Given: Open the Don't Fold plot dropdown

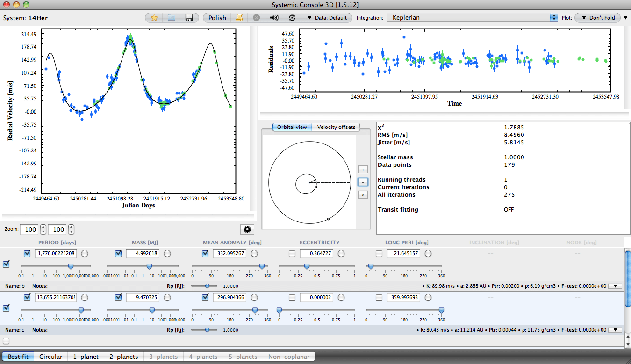Looking at the screenshot, I should [597, 18].
